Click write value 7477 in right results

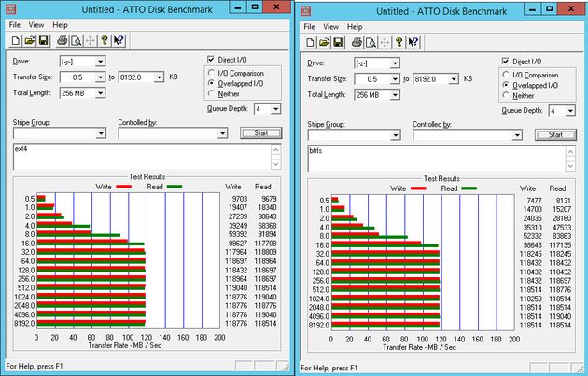pyautogui.click(x=534, y=201)
